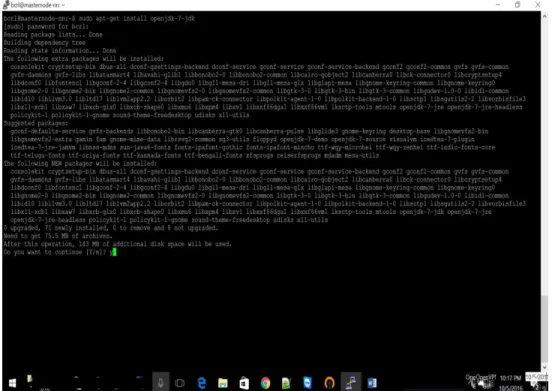Open File Explorer from the taskbar
The width and height of the screenshot is (552, 391).
(x=223, y=383)
